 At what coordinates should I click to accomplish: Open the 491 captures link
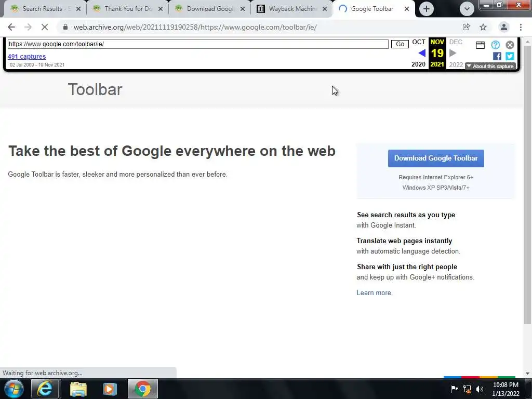[x=27, y=56]
